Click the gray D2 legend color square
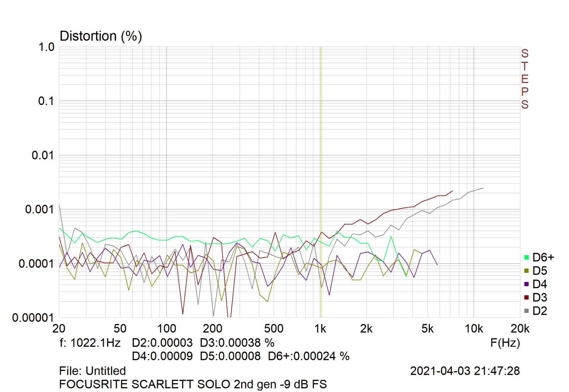The height and width of the screenshot is (392, 569). [x=526, y=311]
